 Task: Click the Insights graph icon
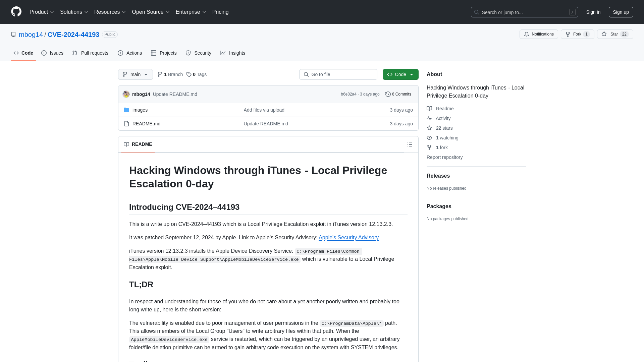coord(223,53)
